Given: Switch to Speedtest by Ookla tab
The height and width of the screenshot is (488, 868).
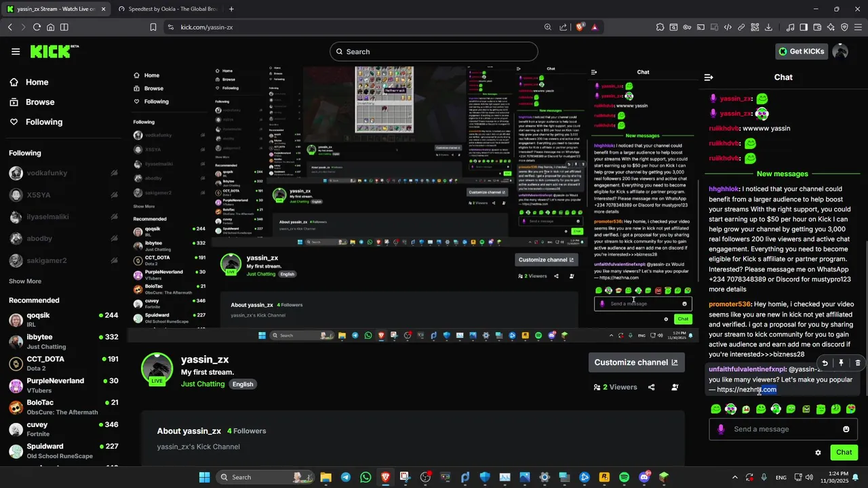Looking at the screenshot, I should tap(167, 9).
